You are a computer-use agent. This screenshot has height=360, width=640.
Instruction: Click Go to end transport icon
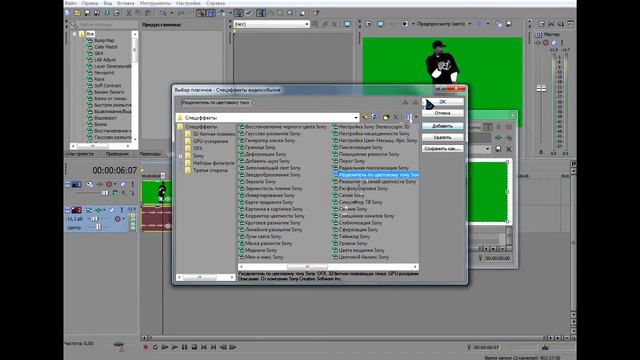[213, 347]
